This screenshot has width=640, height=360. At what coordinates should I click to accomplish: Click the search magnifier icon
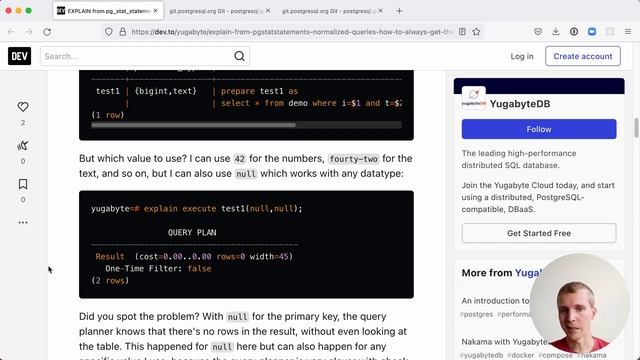click(240, 56)
